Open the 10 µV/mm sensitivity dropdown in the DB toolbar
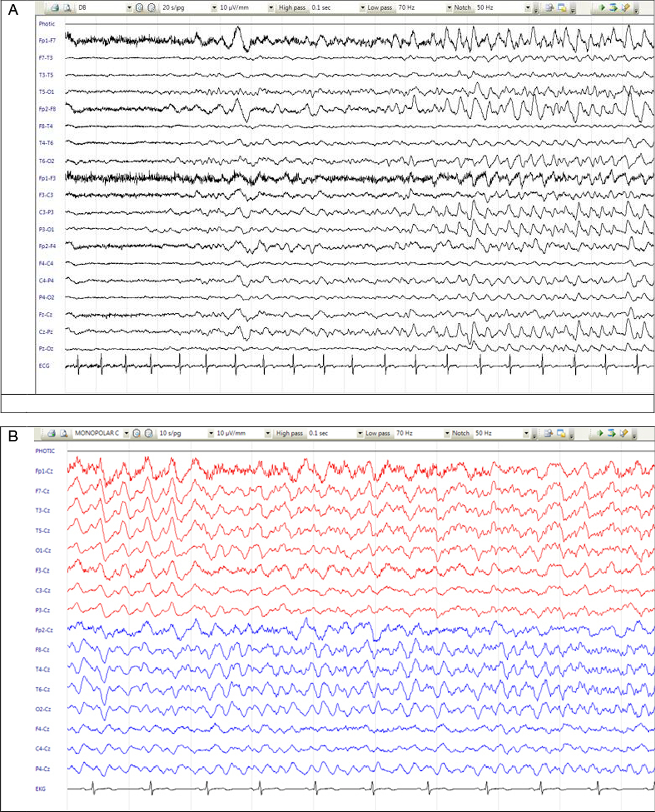This screenshot has width=655, height=812. pos(271,8)
